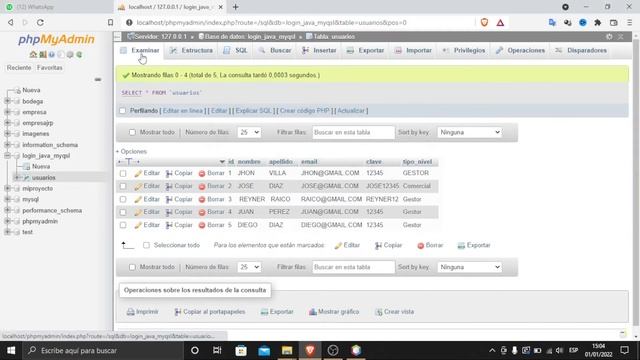The height and width of the screenshot is (360, 640).
Task: Open the bottom Sort by key dropdown
Action: tap(469, 267)
